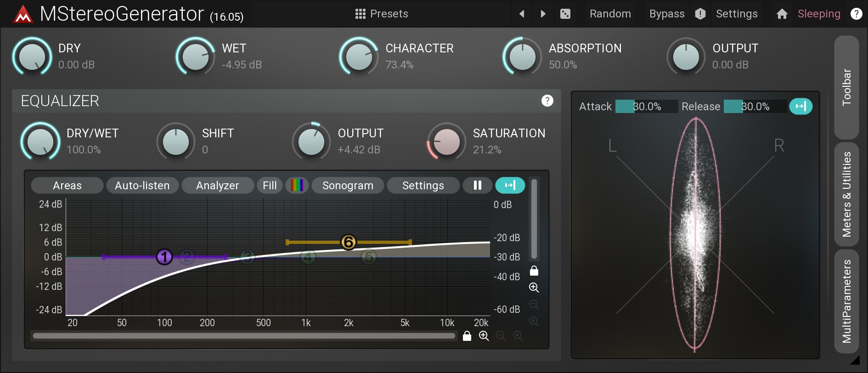Click the WET knob
Image resolution: width=868 pixels, height=373 pixels.
[196, 57]
